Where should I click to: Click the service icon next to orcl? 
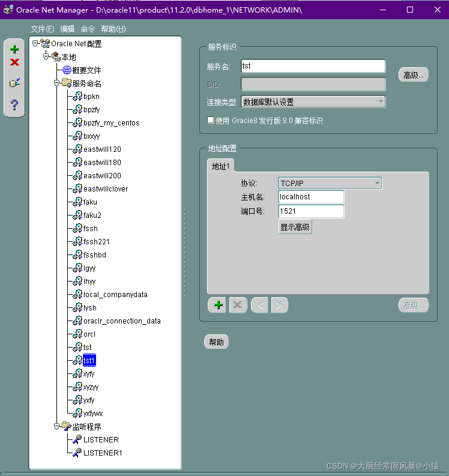coord(77,334)
